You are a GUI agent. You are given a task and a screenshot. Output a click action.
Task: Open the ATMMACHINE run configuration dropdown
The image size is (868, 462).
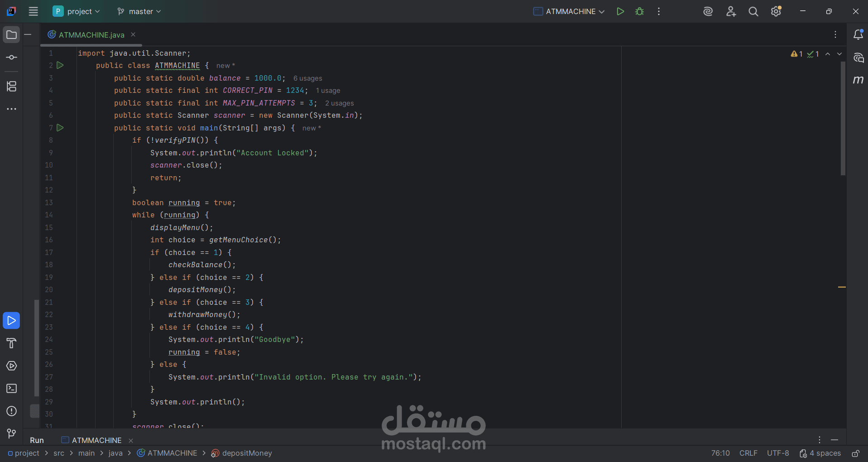click(x=569, y=11)
